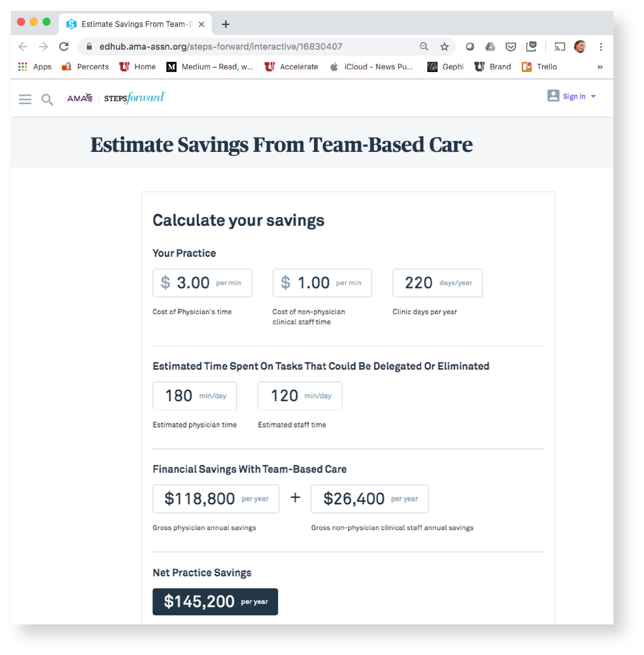
Task: Click the Pocket extension icon
Action: [511, 47]
